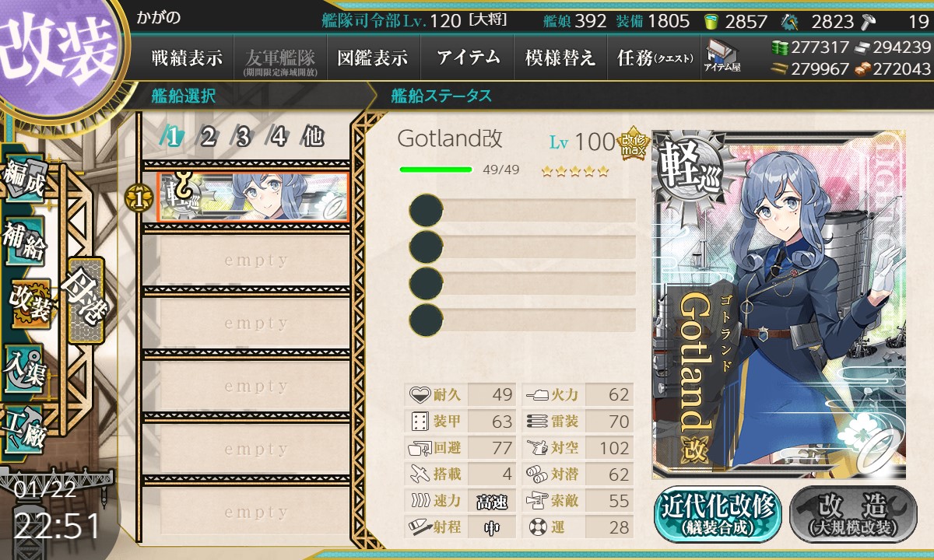Image resolution: width=934 pixels, height=560 pixels.
Task: Return to 母港 home port badge
Action: (86, 300)
